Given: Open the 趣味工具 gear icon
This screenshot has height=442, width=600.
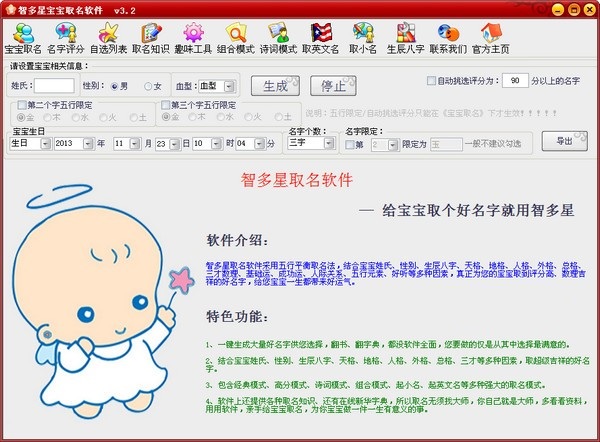Looking at the screenshot, I should coord(194,37).
